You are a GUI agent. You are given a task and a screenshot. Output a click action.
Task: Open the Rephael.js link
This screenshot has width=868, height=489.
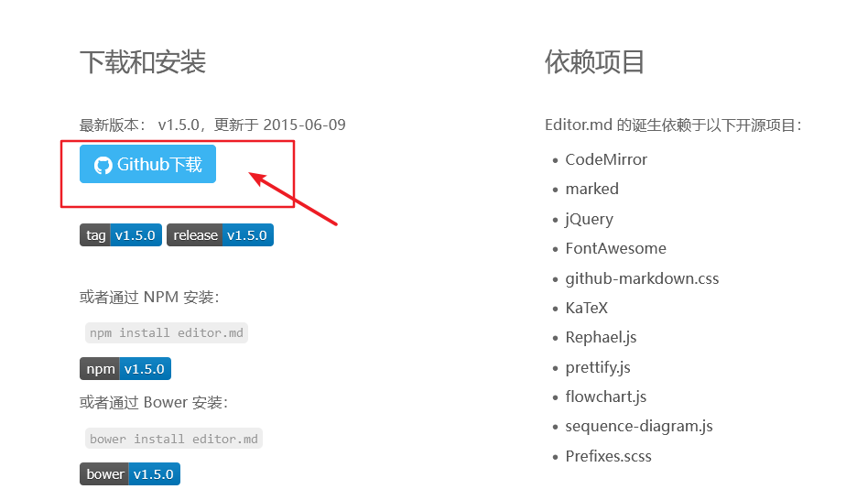click(x=601, y=337)
